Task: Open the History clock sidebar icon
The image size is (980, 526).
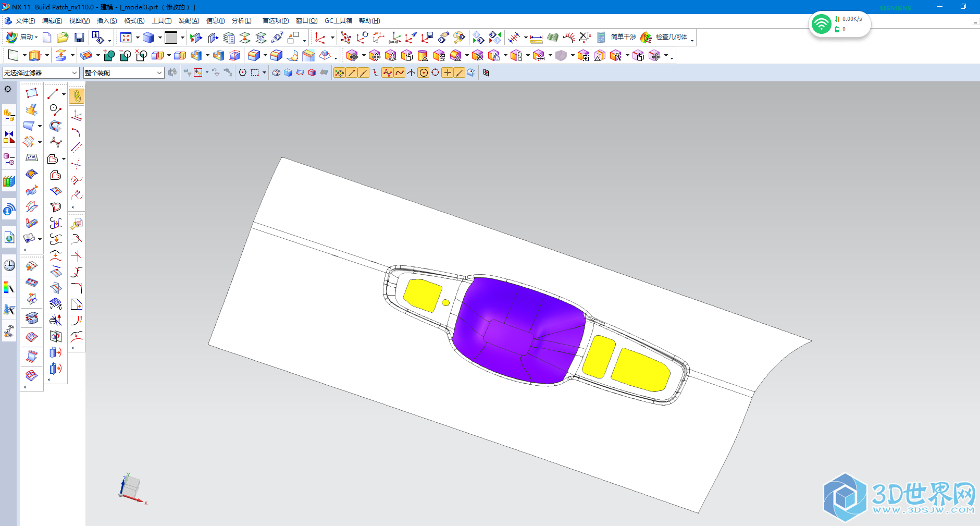Action: pos(9,265)
